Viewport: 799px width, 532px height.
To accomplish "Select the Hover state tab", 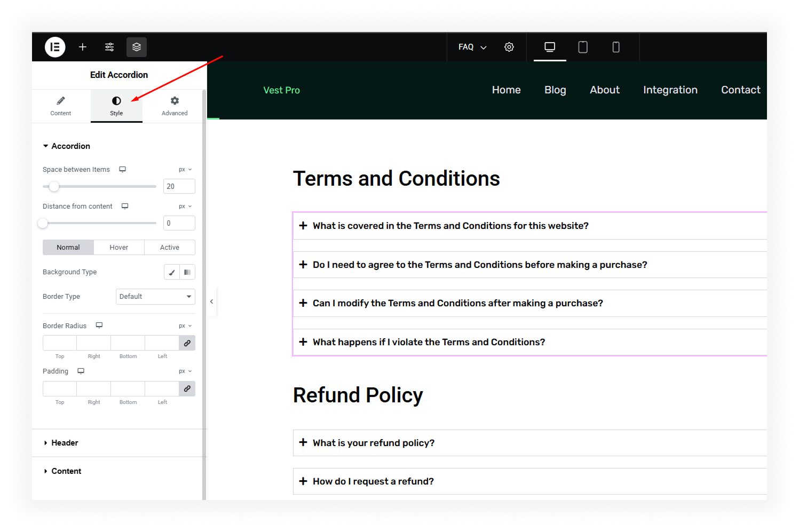I will pyautogui.click(x=119, y=248).
